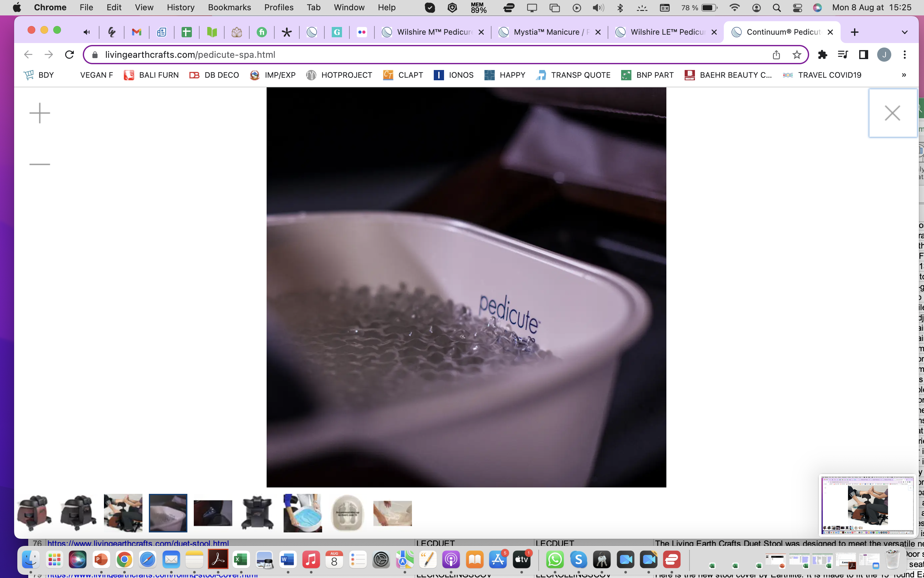Open the media control icon in toolbar
924x578 pixels.
(x=843, y=55)
